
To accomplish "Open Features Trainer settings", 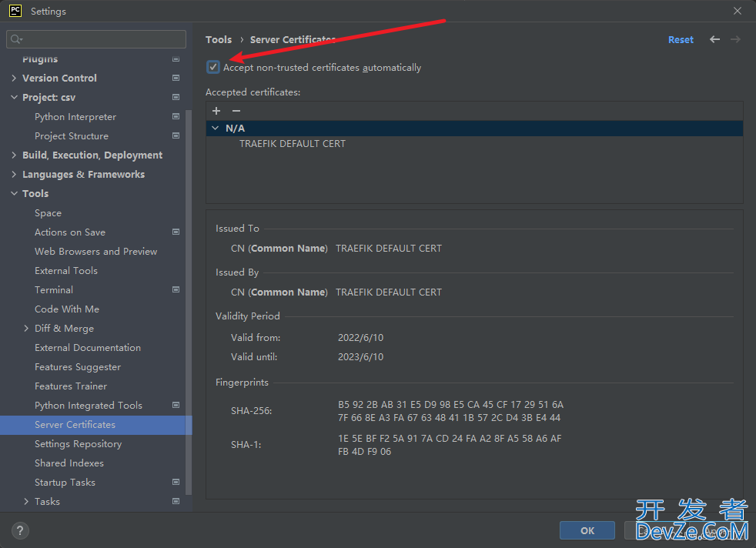I will coord(71,386).
